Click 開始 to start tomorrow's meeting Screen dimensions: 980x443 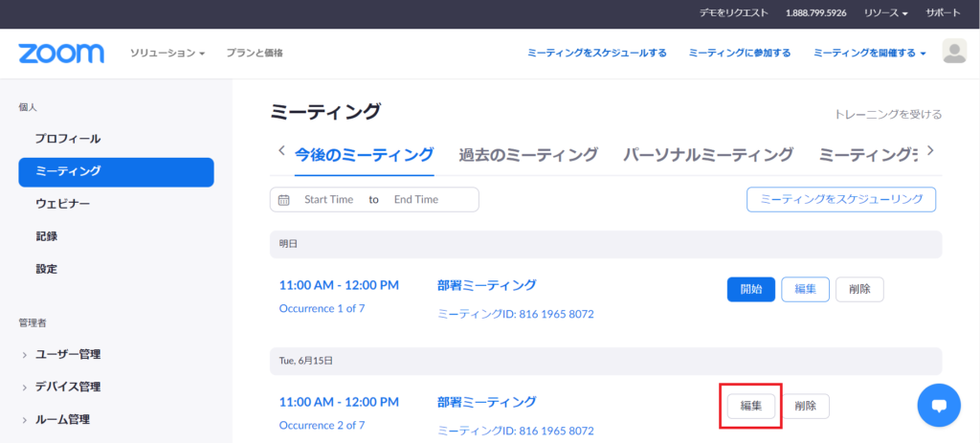pos(751,290)
